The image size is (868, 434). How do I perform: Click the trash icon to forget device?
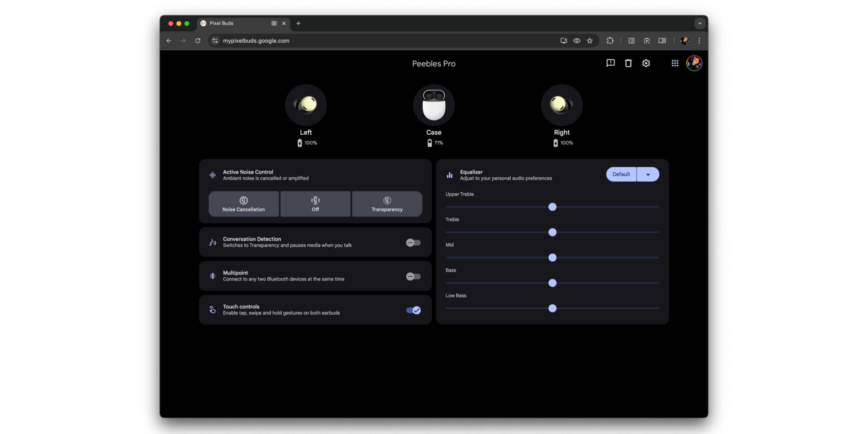[x=628, y=63]
